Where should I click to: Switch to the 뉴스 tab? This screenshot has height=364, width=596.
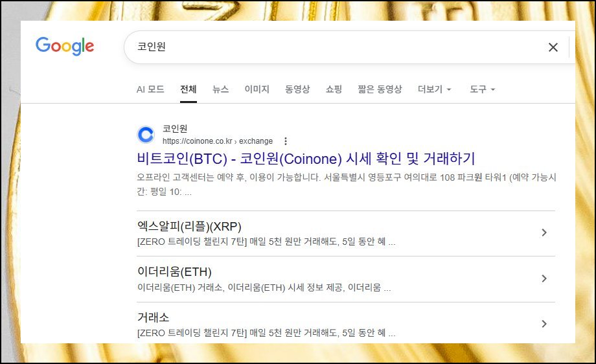click(220, 89)
